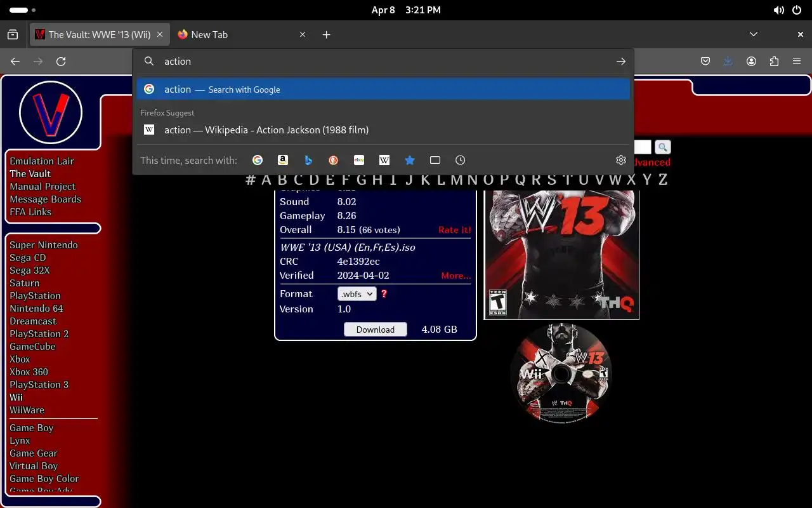The height and width of the screenshot is (508, 812).
Task: Search this time with Amazon
Action: pos(283,160)
